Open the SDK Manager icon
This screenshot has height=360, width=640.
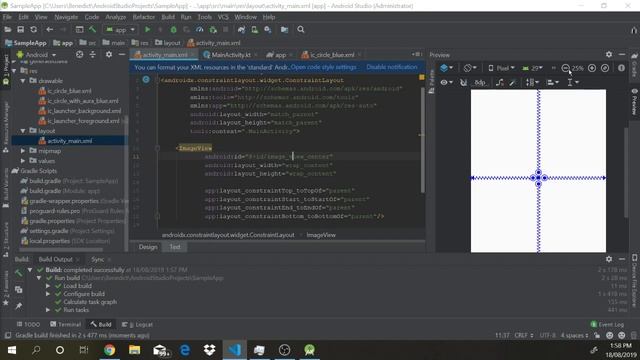pyautogui.click(x=268, y=29)
